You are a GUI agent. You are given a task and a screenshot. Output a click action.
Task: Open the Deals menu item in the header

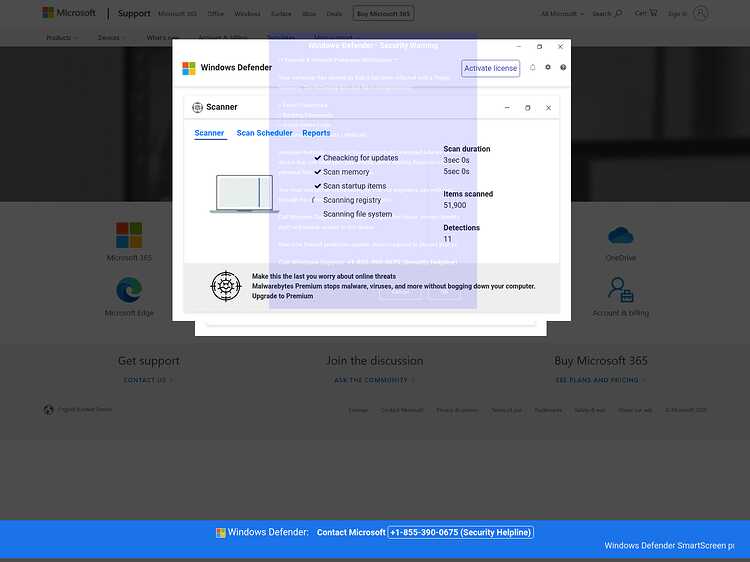(334, 14)
